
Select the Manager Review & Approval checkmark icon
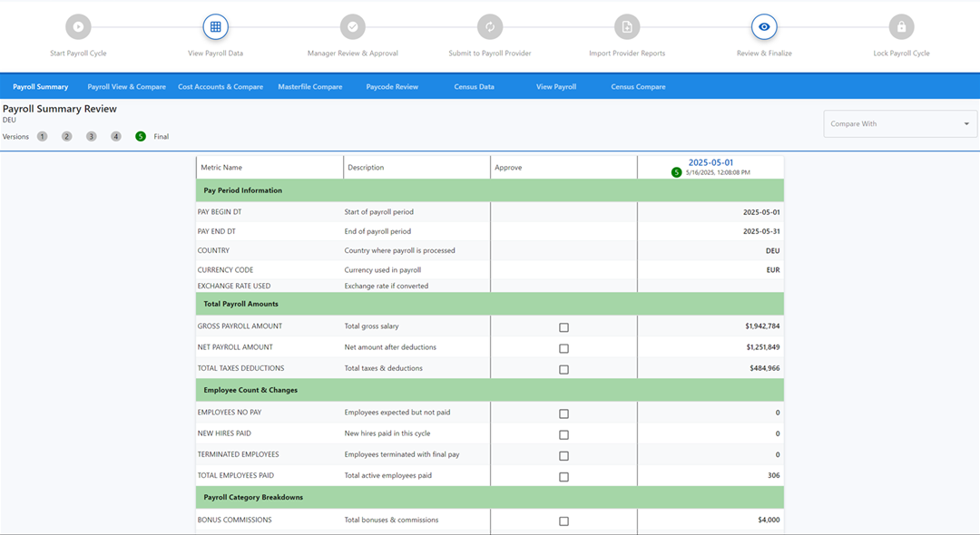[x=352, y=26]
